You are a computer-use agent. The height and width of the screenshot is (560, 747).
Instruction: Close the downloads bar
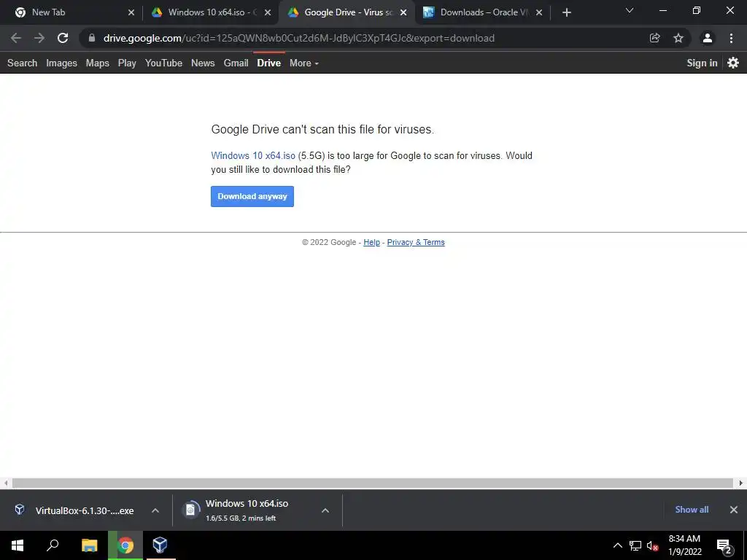pyautogui.click(x=734, y=510)
